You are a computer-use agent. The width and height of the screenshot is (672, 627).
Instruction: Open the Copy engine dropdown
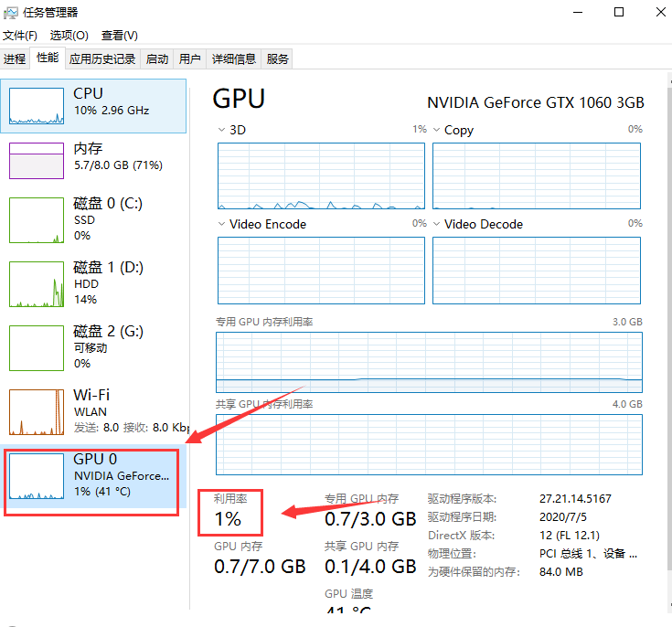click(437, 130)
